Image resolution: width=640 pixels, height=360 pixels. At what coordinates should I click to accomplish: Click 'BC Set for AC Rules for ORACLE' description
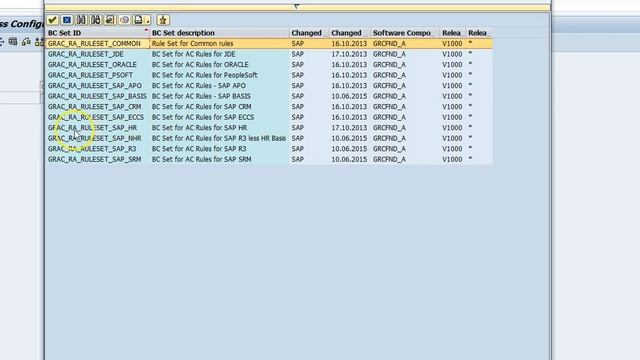(x=200, y=64)
